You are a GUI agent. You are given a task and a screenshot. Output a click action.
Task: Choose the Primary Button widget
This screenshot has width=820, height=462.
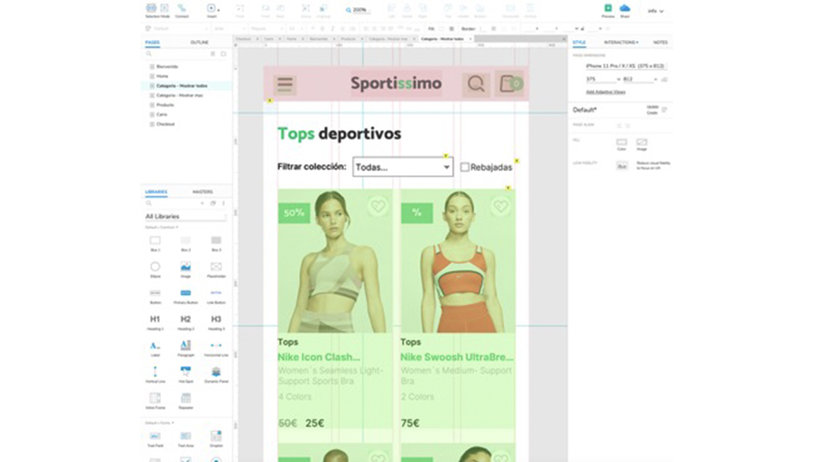[x=185, y=293]
